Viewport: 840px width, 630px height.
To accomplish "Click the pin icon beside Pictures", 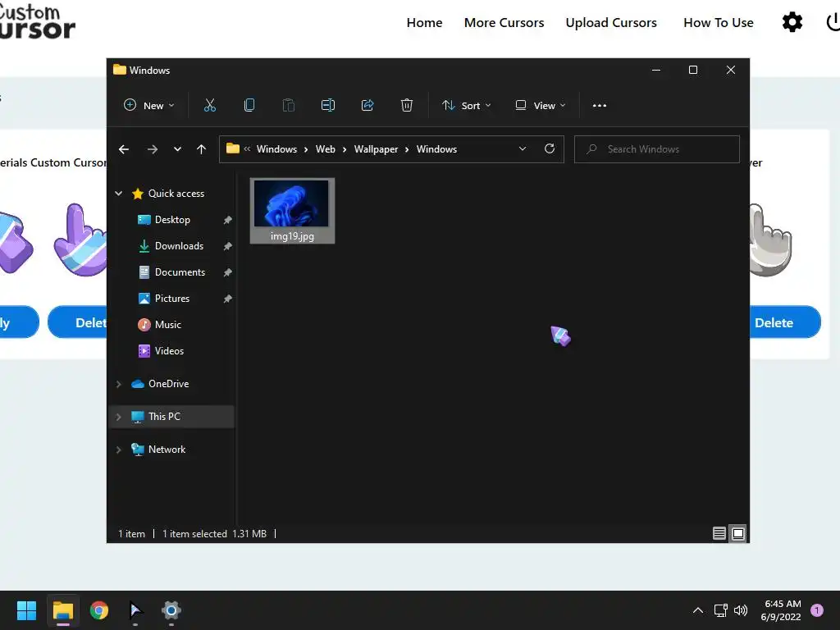I will click(x=228, y=299).
